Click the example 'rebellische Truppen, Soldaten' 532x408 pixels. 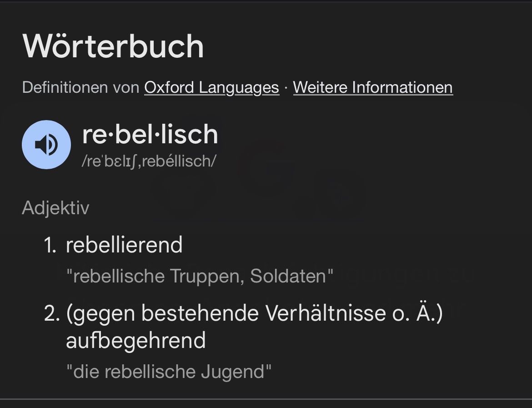(200, 276)
